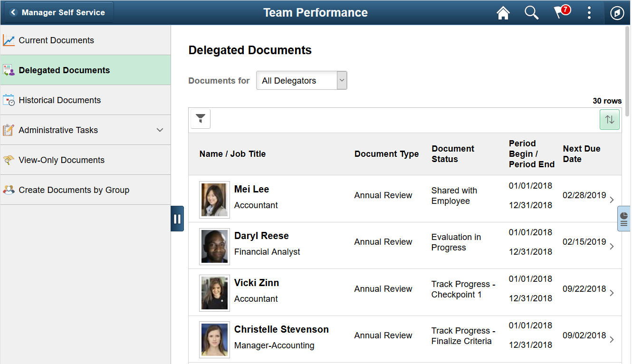
Task: Click the Create Documents by Group icon
Action: [x=9, y=190]
